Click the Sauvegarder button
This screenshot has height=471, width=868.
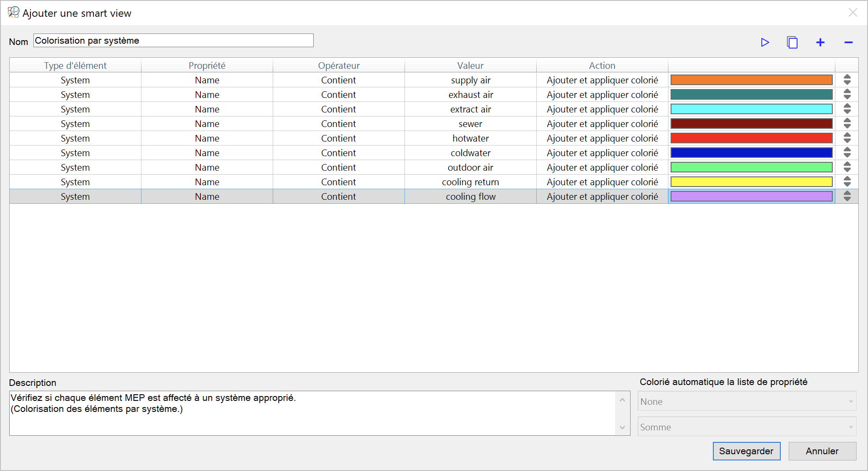coord(746,451)
